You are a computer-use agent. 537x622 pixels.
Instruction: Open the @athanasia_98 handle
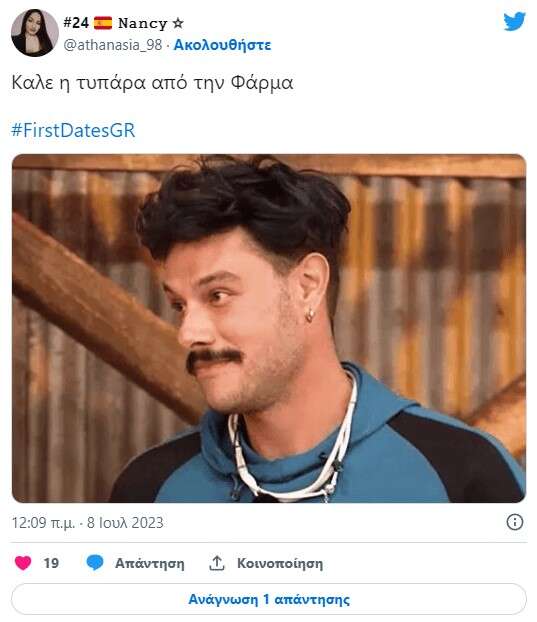coord(113,45)
